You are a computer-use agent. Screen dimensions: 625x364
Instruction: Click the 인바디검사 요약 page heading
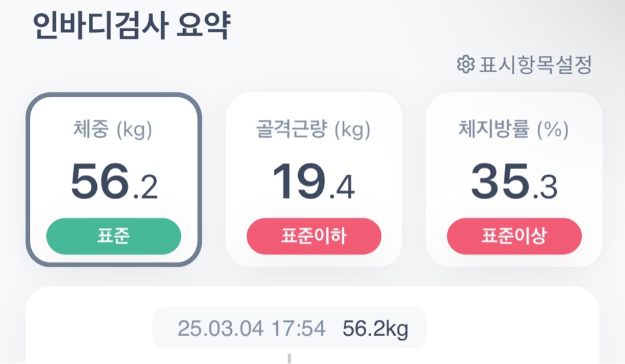click(132, 27)
